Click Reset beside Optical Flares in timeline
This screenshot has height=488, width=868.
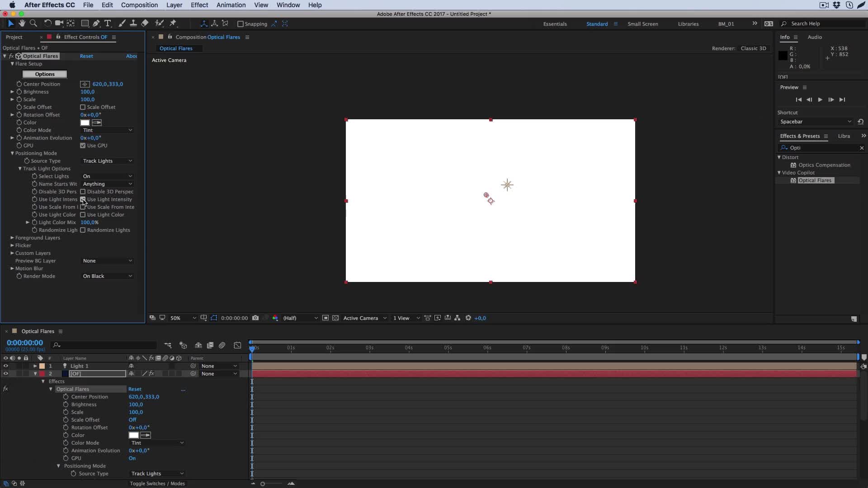click(135, 389)
